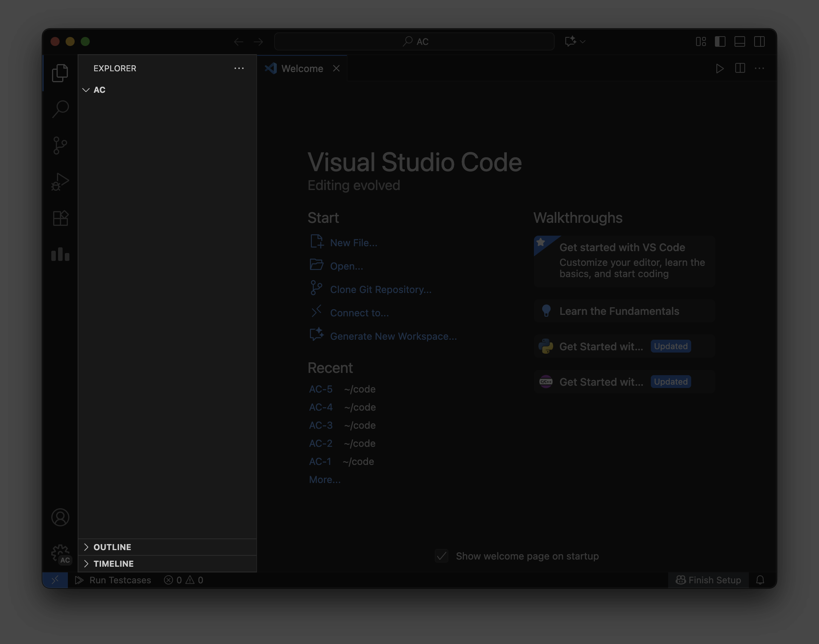The height and width of the screenshot is (644, 819).
Task: Open the Extensions view
Action: point(60,218)
